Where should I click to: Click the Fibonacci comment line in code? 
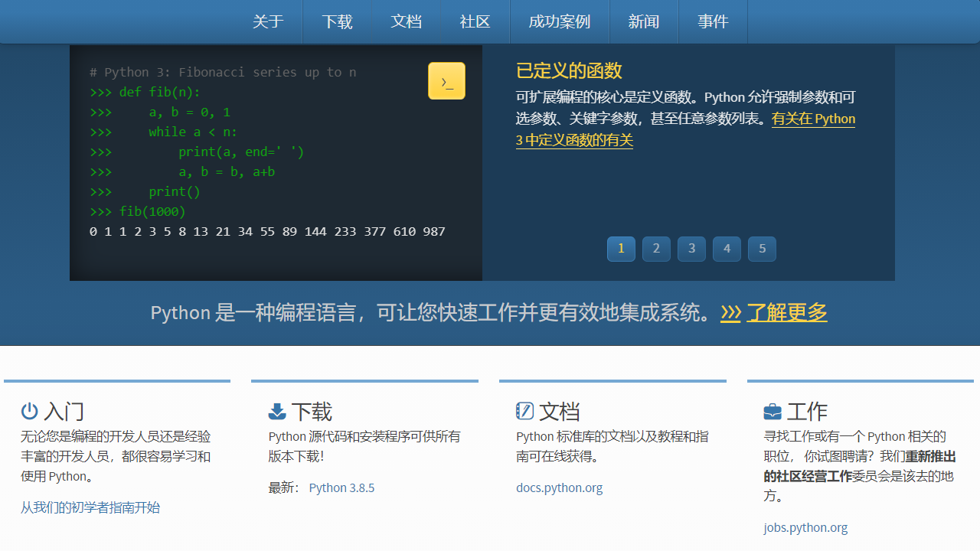223,72
